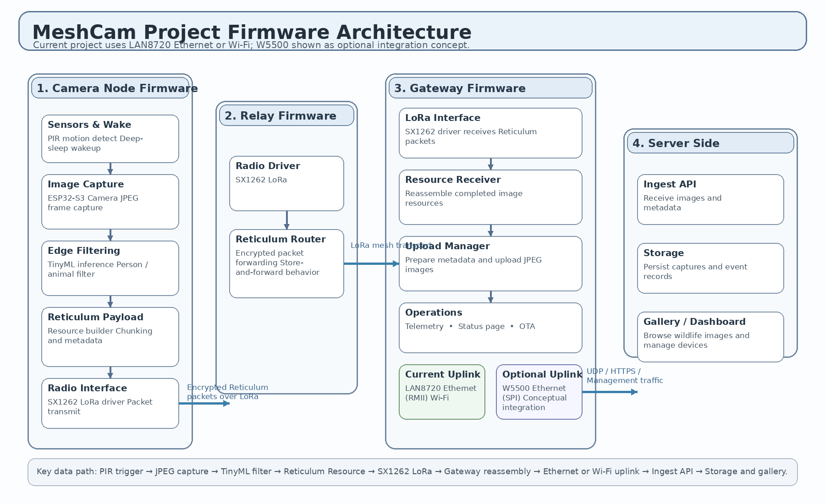Click the Storage block
825x504 pixels.
(x=710, y=268)
